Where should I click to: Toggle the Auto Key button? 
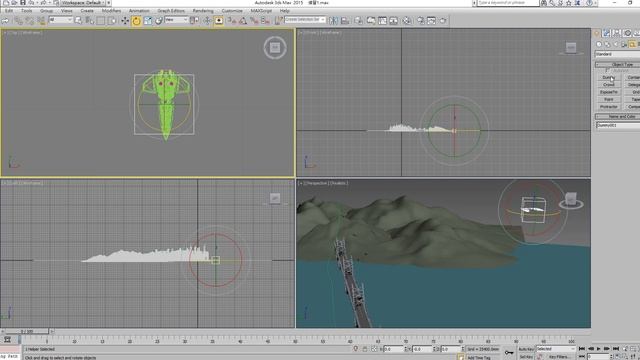(x=526, y=349)
